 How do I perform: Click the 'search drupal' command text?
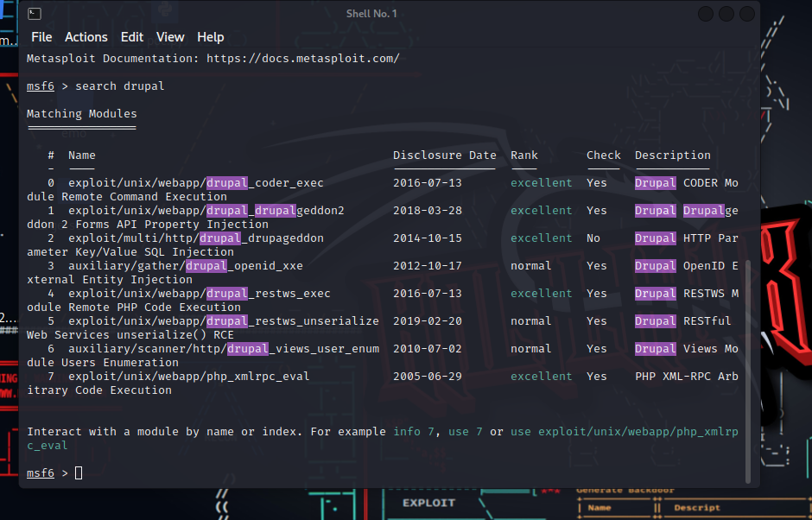click(119, 86)
